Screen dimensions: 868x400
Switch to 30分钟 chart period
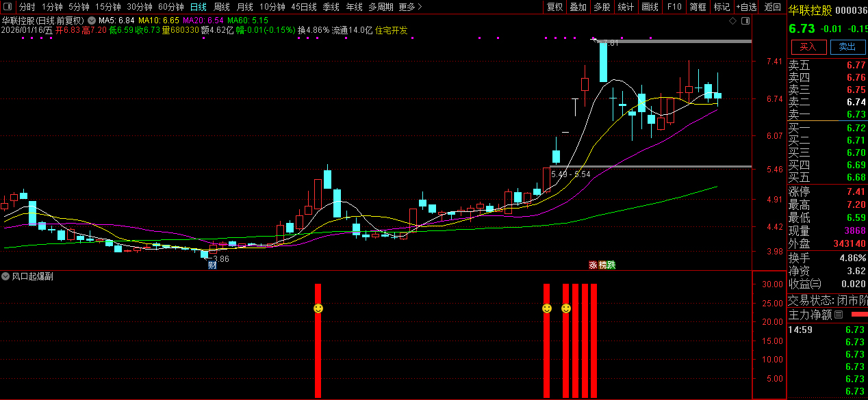[x=139, y=7]
